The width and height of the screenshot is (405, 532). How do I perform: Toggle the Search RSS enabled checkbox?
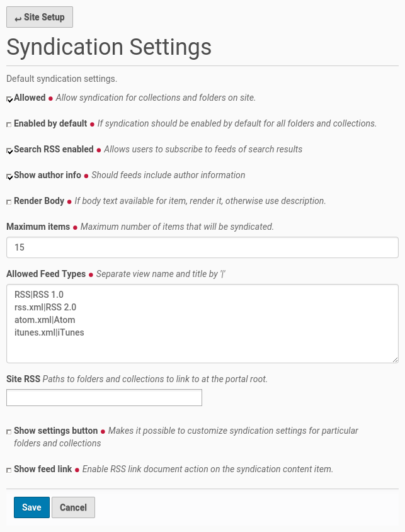click(9, 150)
